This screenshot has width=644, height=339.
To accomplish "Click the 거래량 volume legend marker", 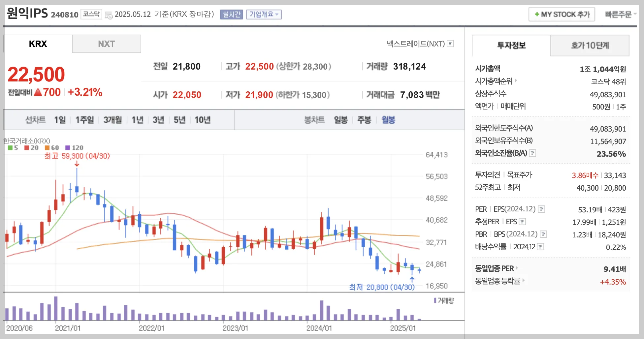I will [435, 300].
